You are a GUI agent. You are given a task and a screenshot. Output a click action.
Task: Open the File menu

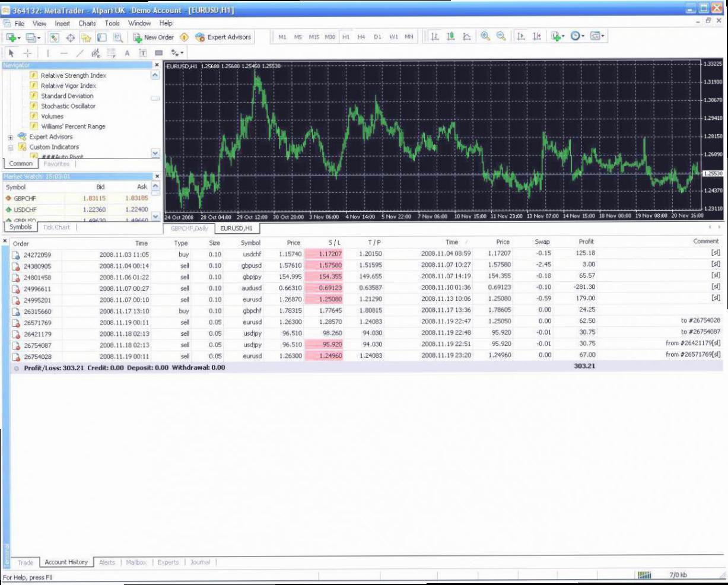point(19,24)
